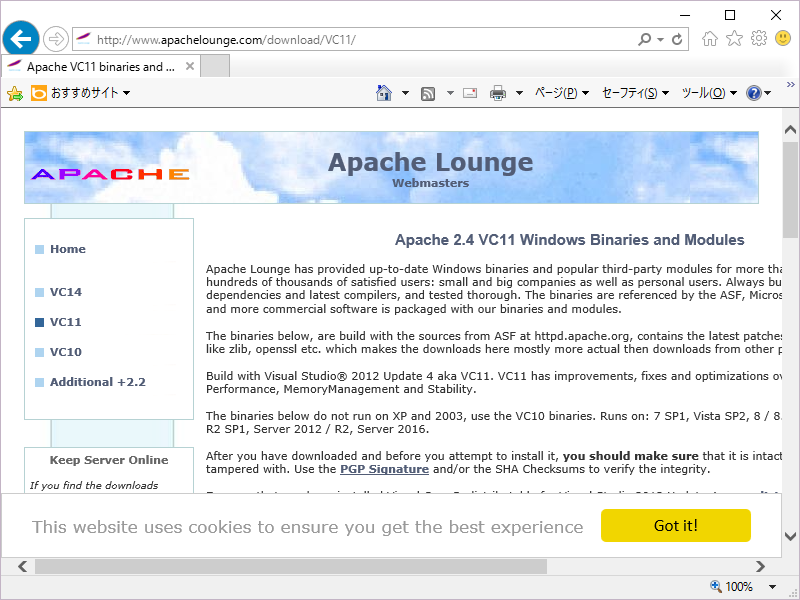Click the search magnifier in address bar
This screenshot has width=800, height=600.
click(x=644, y=39)
